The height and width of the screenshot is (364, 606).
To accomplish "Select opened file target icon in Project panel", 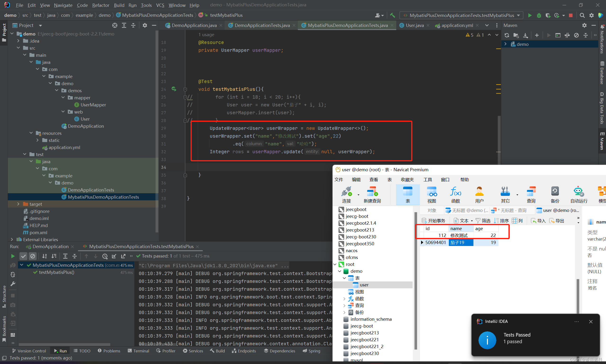I will [115, 25].
